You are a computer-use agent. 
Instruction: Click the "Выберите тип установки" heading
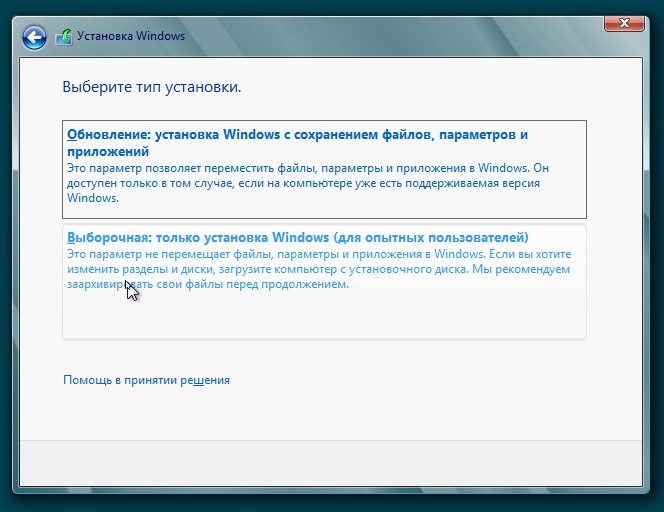[152, 87]
